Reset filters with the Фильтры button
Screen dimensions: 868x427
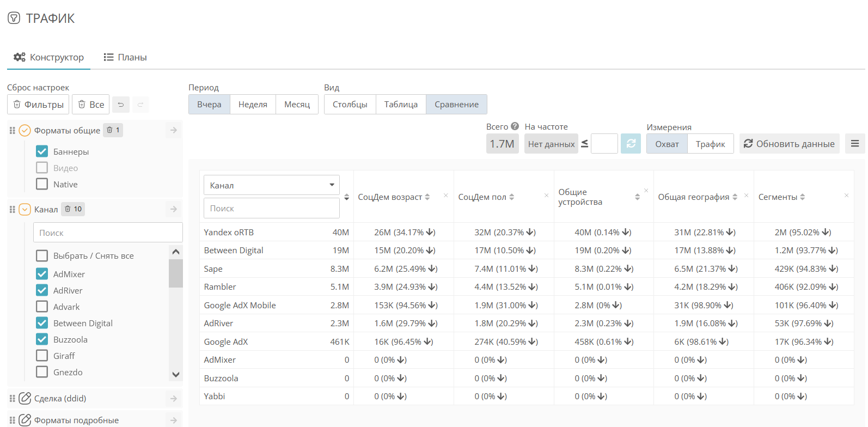[38, 105]
